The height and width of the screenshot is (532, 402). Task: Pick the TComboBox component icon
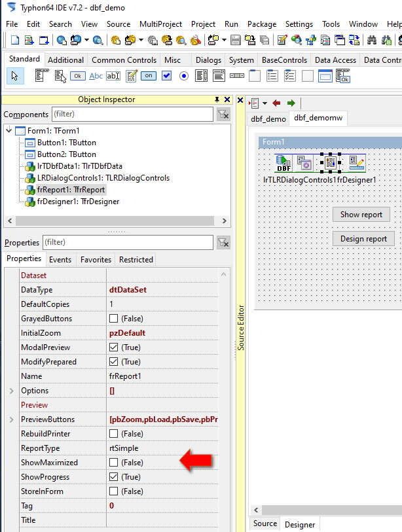219,76
